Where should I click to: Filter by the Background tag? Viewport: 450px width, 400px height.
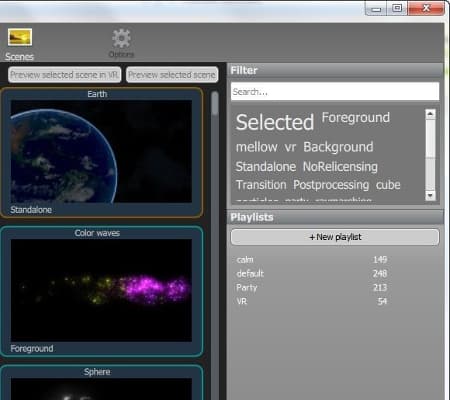(338, 147)
